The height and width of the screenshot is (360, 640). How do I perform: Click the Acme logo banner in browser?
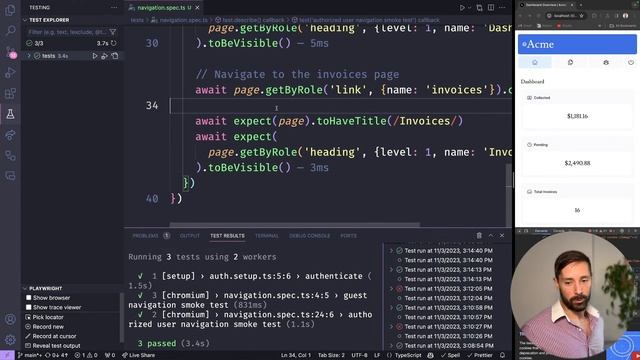[x=577, y=44]
